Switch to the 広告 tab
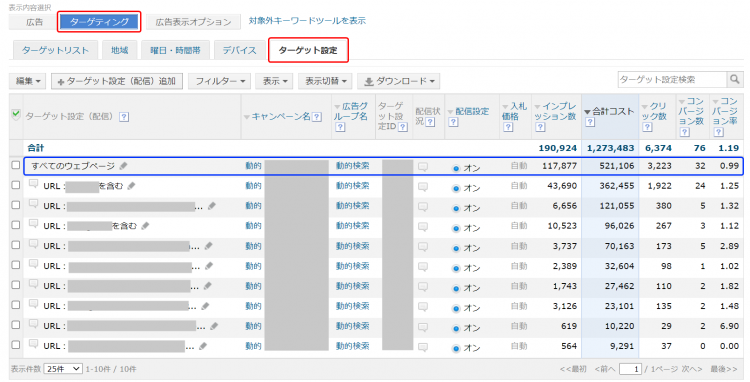The height and width of the screenshot is (382, 750). coord(34,22)
